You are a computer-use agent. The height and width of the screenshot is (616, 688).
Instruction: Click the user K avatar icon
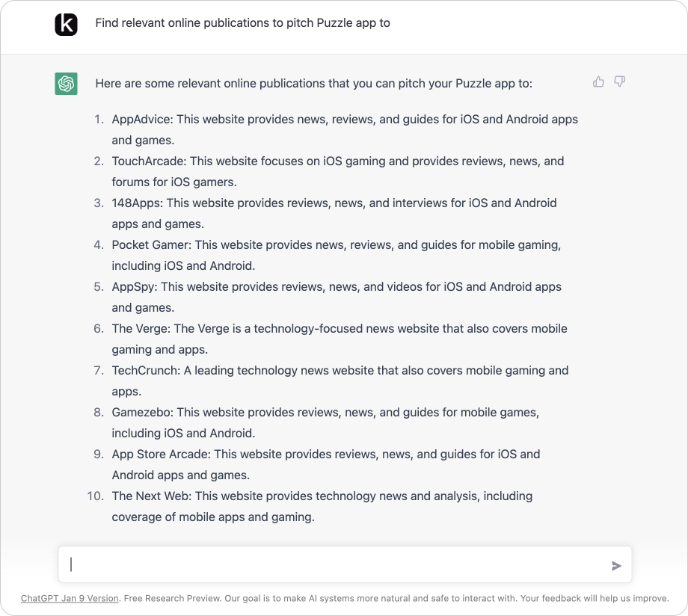pyautogui.click(x=67, y=24)
